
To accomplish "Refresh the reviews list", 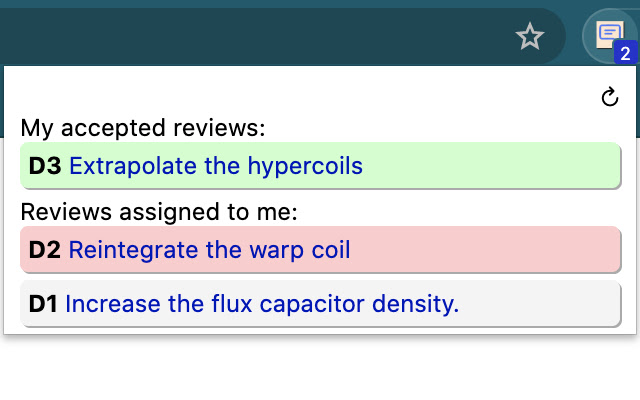I will pos(609,97).
